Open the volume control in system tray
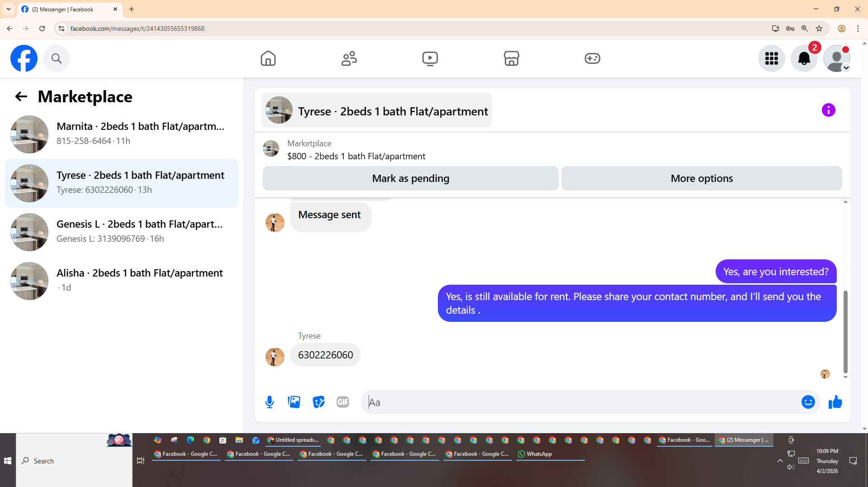Viewport: 868px width, 487px height. pos(791,467)
